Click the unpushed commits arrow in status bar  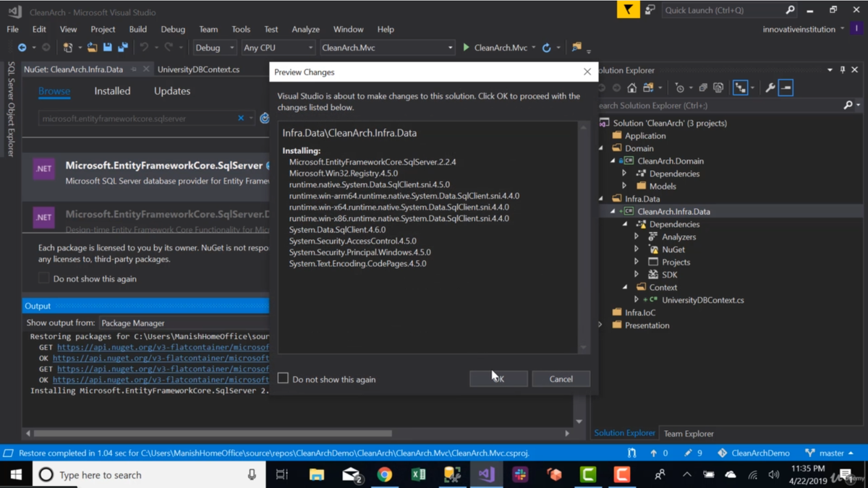pyautogui.click(x=654, y=453)
